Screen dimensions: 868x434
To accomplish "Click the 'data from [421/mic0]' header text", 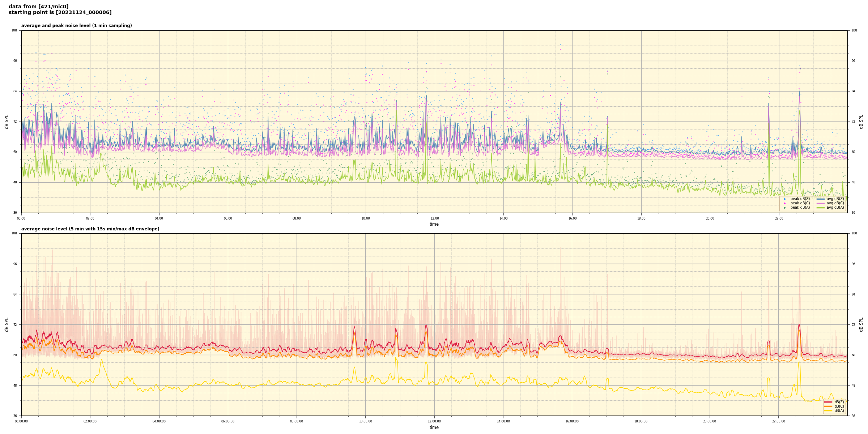I will point(38,7).
